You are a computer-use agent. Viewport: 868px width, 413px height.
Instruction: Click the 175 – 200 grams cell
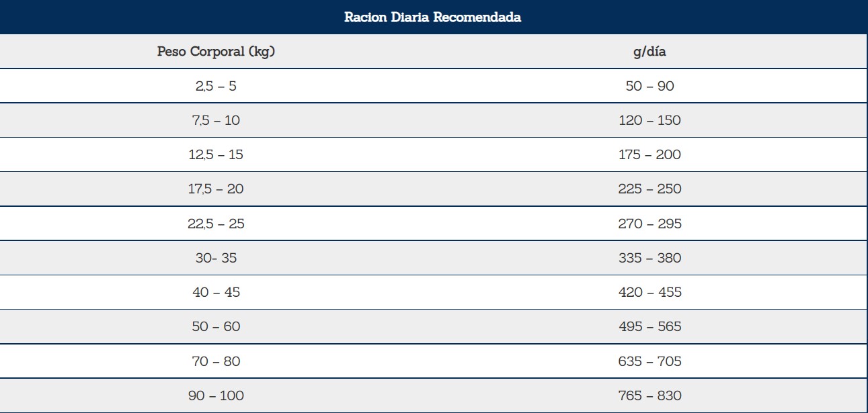(x=650, y=154)
